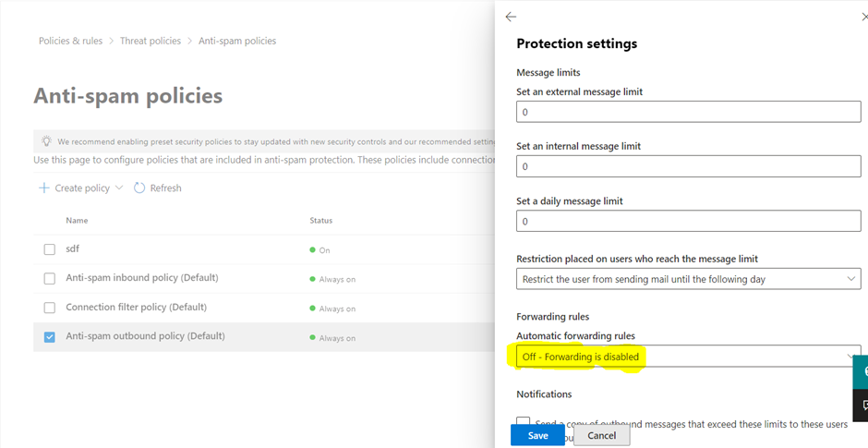Close the Protection settings flyout panel
The height and width of the screenshot is (448, 868).
click(x=865, y=18)
